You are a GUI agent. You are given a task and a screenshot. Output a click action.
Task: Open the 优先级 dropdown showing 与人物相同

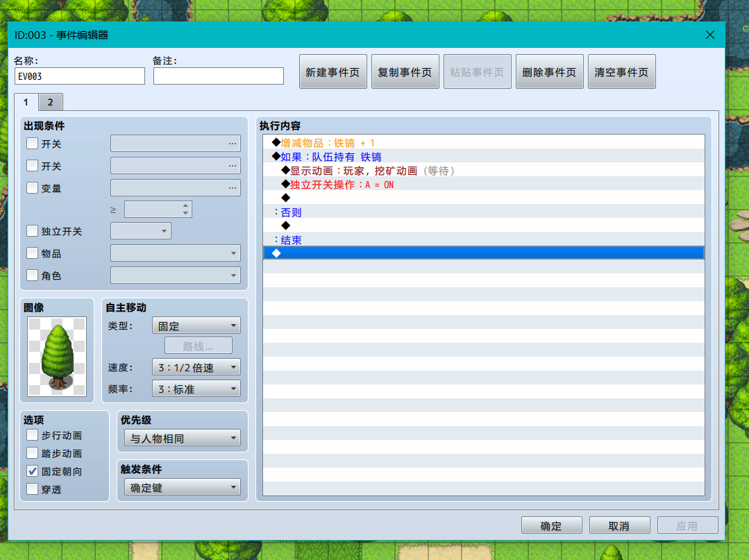(x=182, y=438)
